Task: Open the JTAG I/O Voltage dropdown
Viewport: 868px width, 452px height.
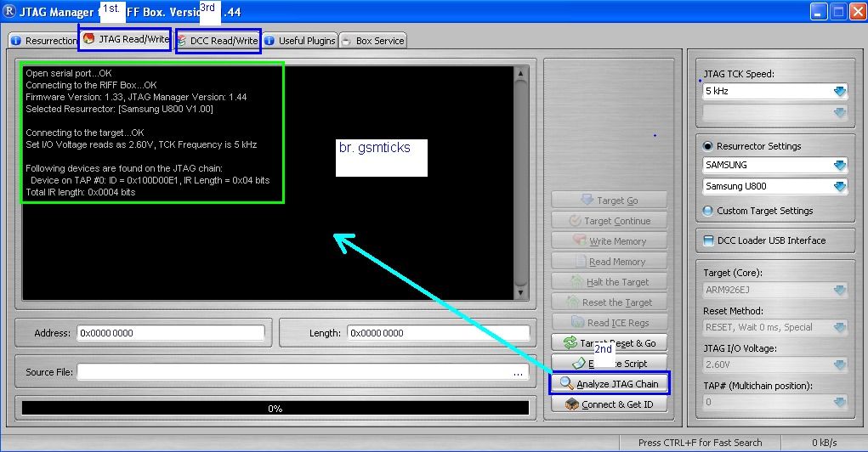Action: 840,364
